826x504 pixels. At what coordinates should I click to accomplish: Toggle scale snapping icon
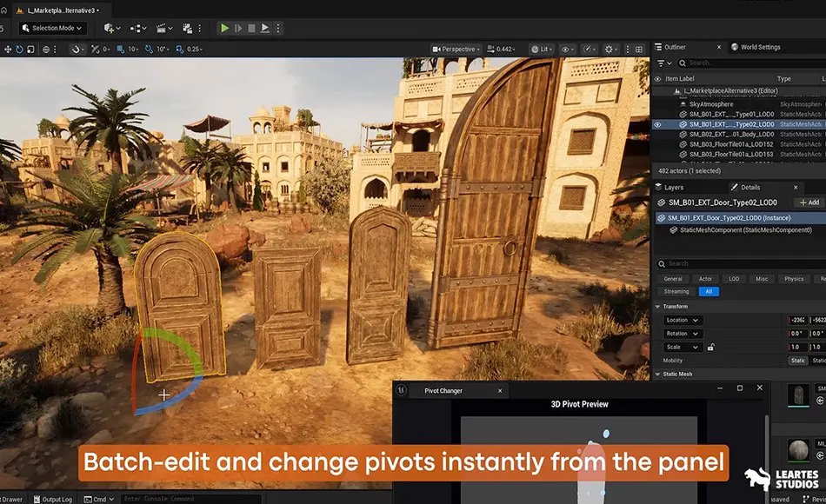[180, 49]
